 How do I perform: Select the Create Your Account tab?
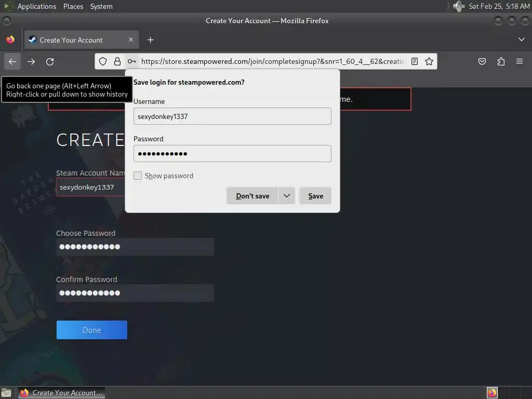(x=82, y=39)
